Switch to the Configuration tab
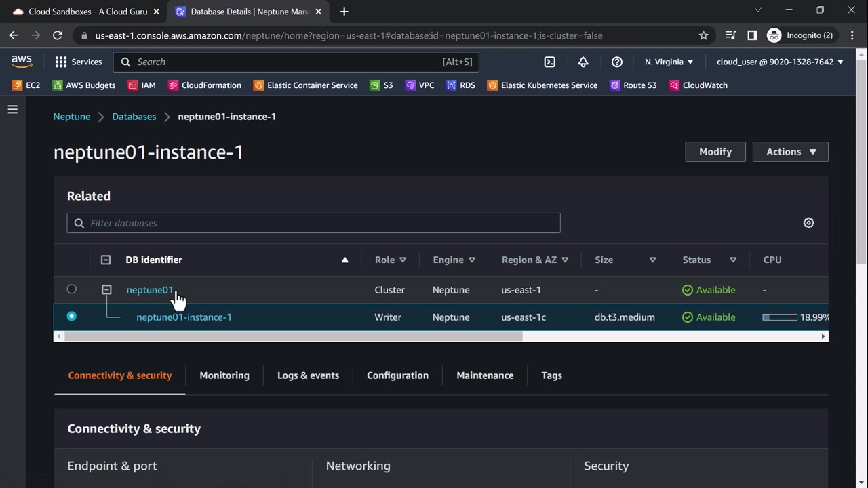This screenshot has height=488, width=868. tap(397, 375)
